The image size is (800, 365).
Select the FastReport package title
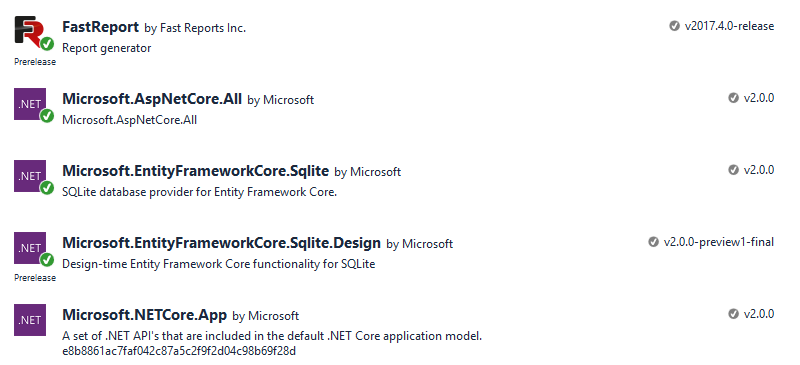[101, 27]
